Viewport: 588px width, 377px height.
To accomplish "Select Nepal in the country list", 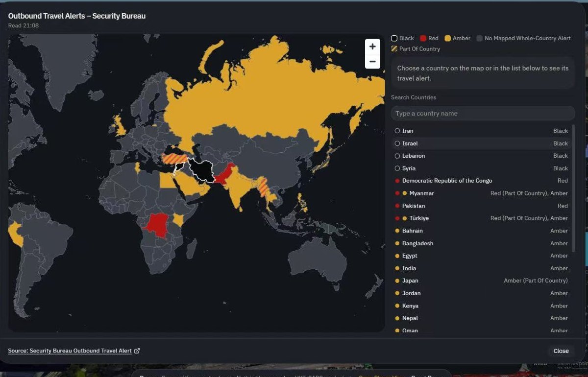I will [481, 318].
